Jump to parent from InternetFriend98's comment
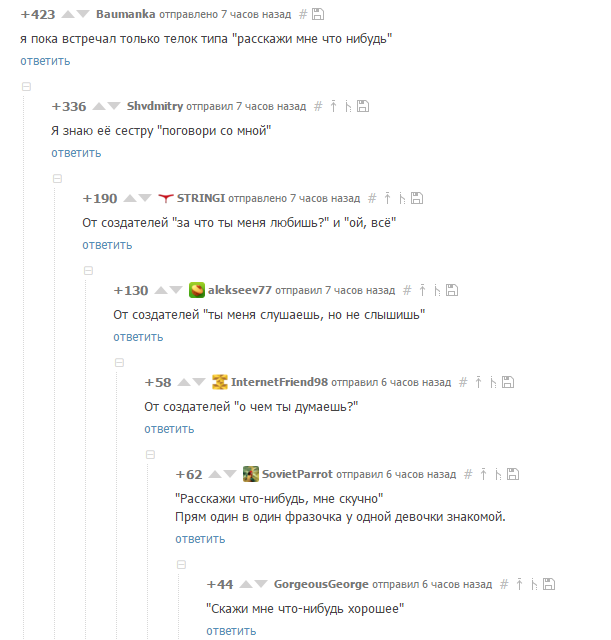This screenshot has height=640, width=611. tap(478, 382)
